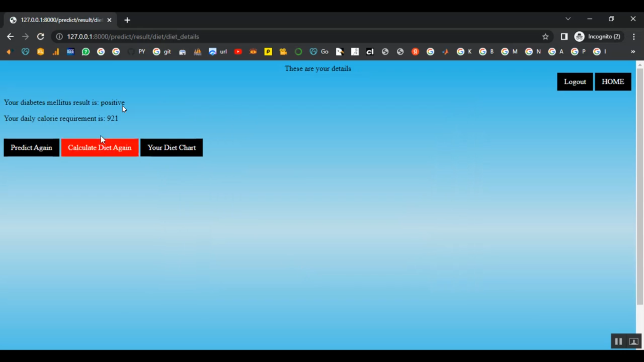Screen dimensions: 644x362
Task: Bookmark this page with the star icon
Action: pyautogui.click(x=545, y=37)
